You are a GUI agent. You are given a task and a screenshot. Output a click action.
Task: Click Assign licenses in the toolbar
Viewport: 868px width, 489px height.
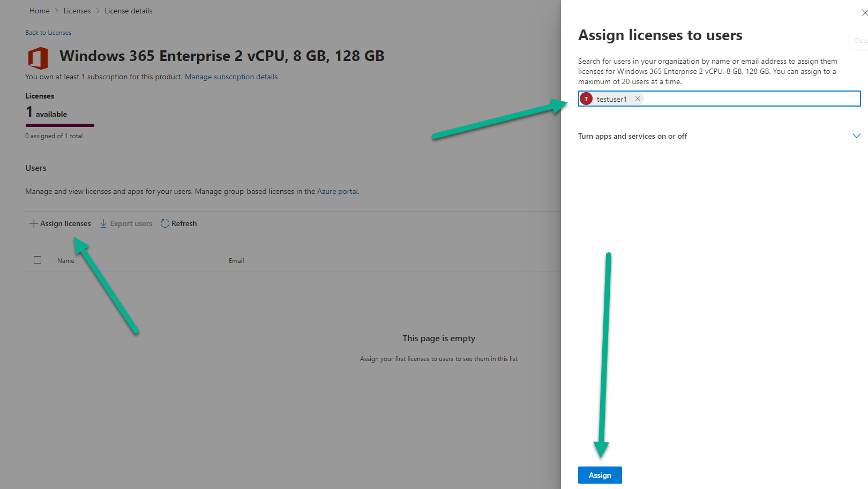[60, 223]
